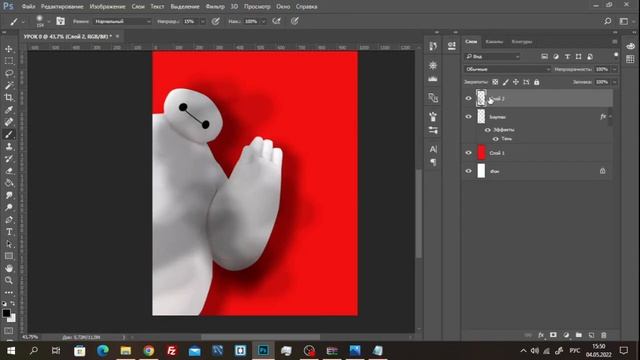Select the Healing Brush tool
Screen dimensions: 640x360
(x=9, y=122)
